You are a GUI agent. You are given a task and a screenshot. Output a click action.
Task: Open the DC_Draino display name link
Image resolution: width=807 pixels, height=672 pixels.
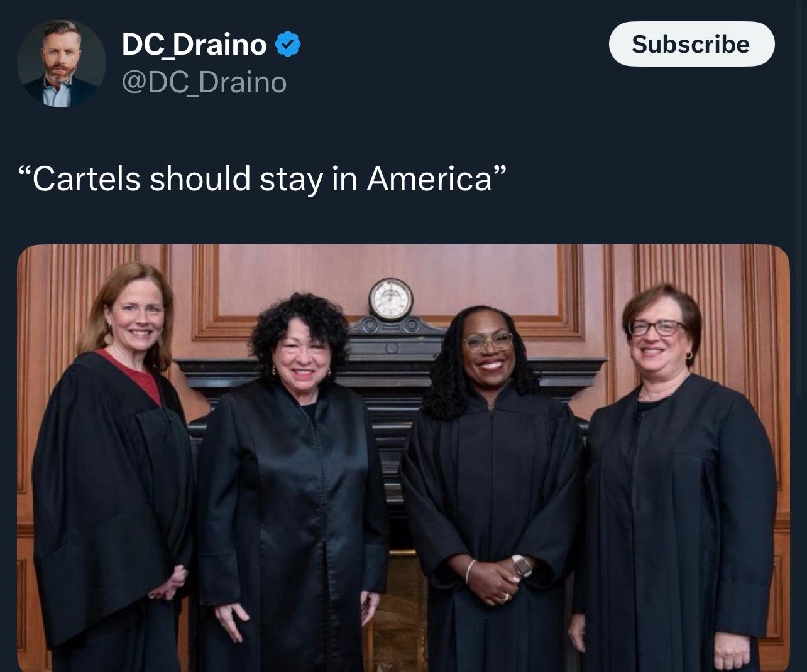tap(194, 45)
